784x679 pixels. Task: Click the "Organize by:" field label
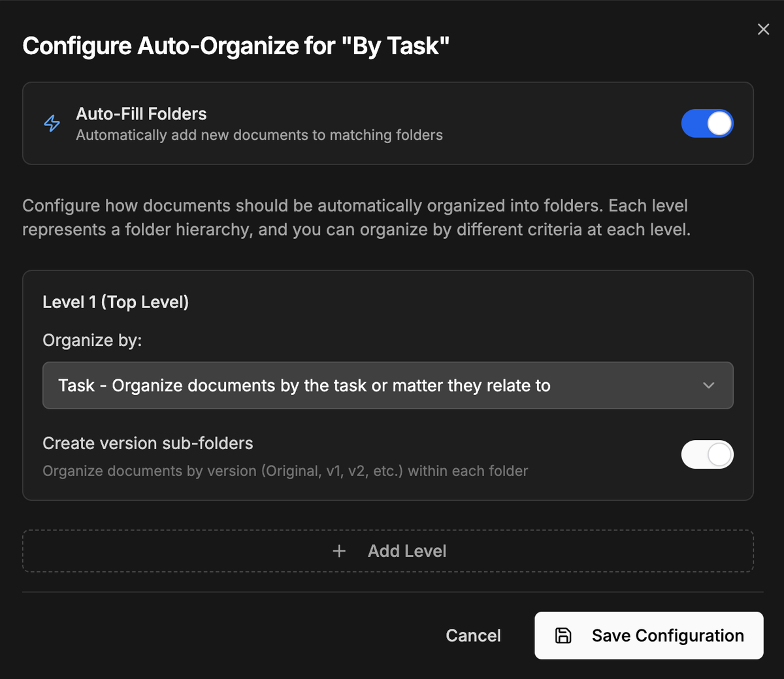[92, 340]
